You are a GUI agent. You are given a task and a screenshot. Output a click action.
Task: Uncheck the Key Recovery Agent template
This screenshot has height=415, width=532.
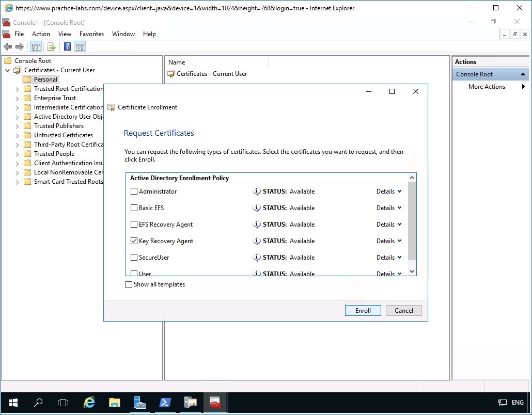tap(134, 241)
